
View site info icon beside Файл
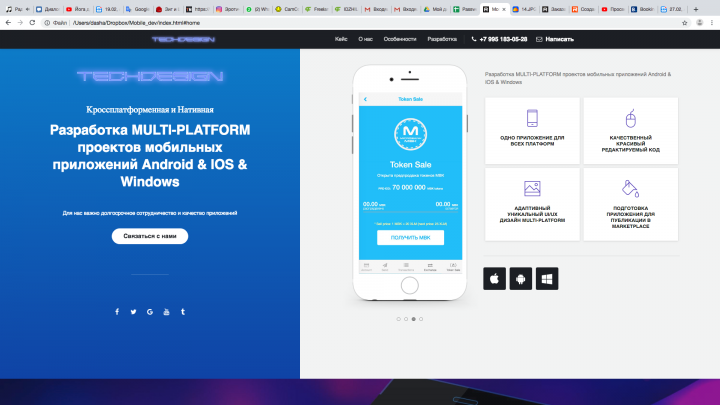[x=47, y=22]
